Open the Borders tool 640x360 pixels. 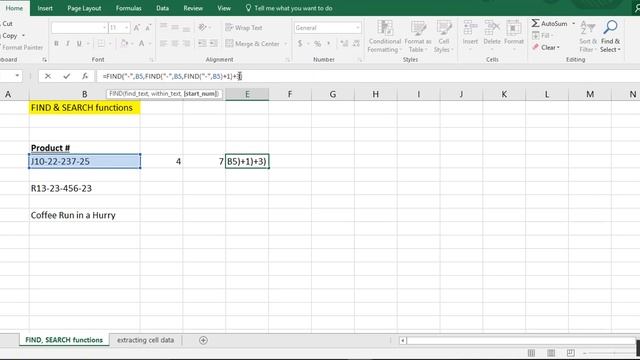[101, 43]
